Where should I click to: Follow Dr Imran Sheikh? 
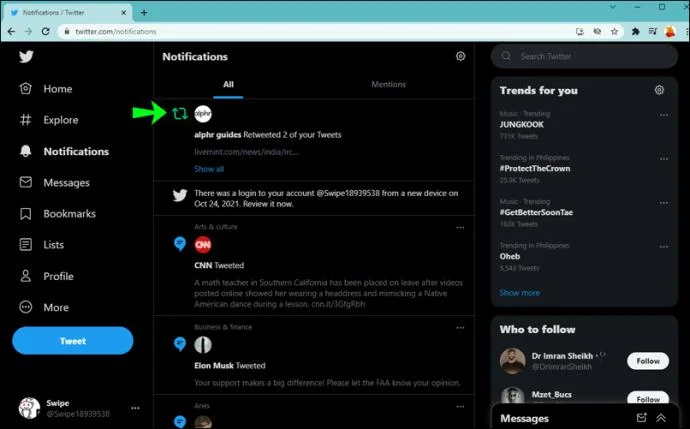[648, 361]
